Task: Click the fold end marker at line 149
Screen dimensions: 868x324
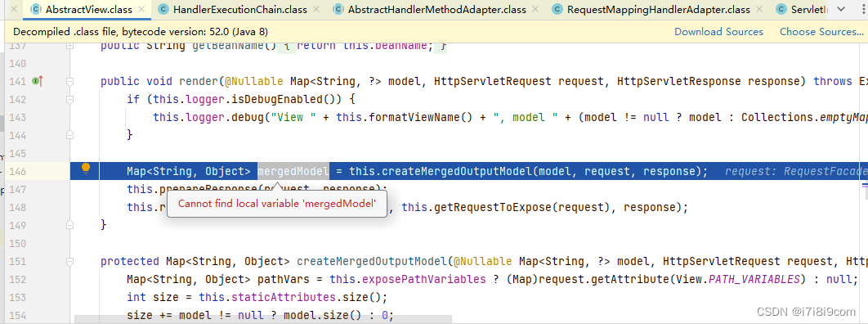Action: pos(69,225)
